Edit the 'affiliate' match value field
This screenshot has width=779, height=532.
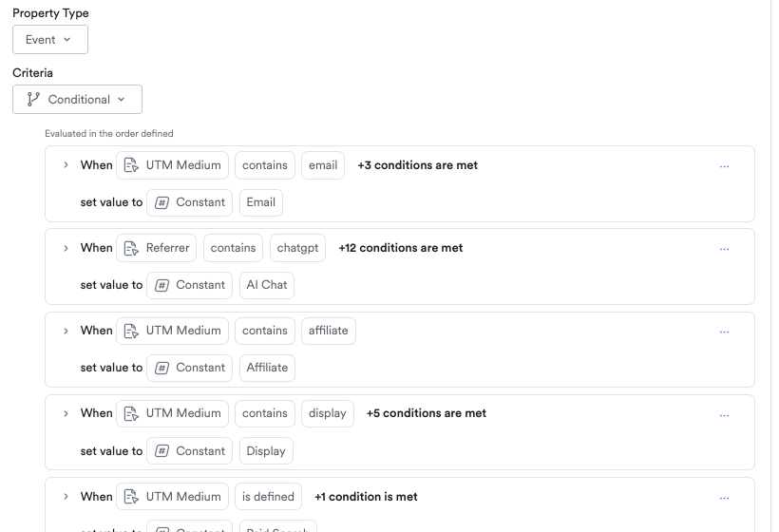click(x=328, y=331)
